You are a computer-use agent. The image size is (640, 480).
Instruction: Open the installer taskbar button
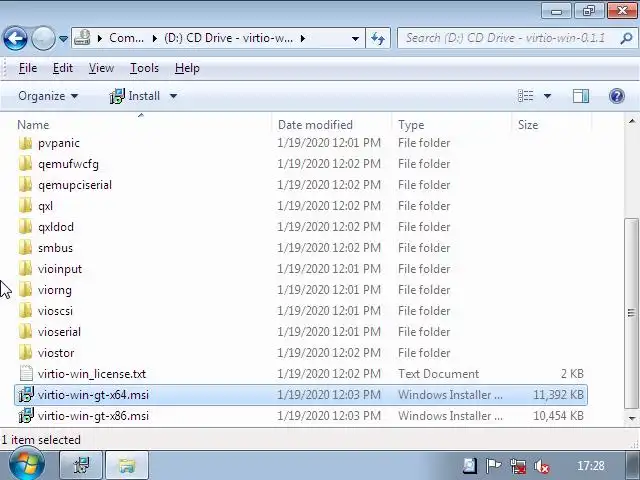pyautogui.click(x=81, y=465)
